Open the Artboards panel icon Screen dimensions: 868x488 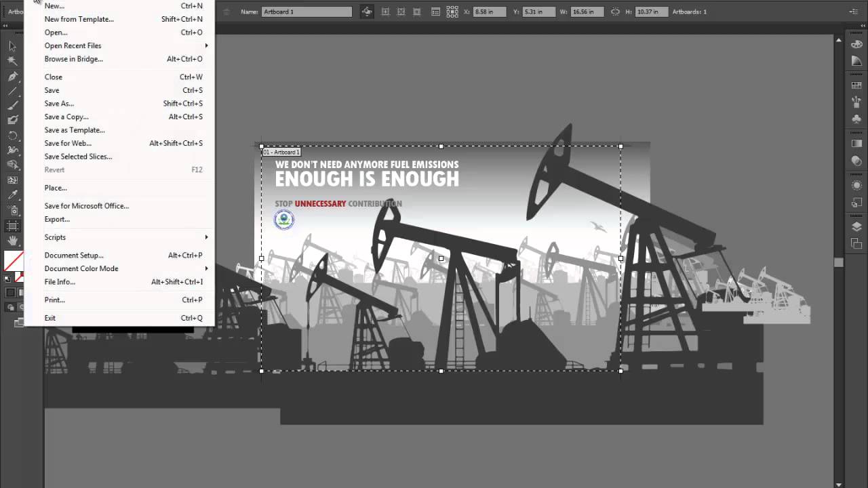click(x=856, y=243)
